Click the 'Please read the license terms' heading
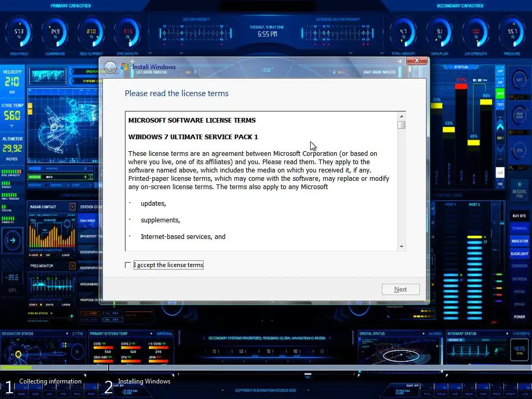The width and height of the screenshot is (532, 399). [177, 94]
